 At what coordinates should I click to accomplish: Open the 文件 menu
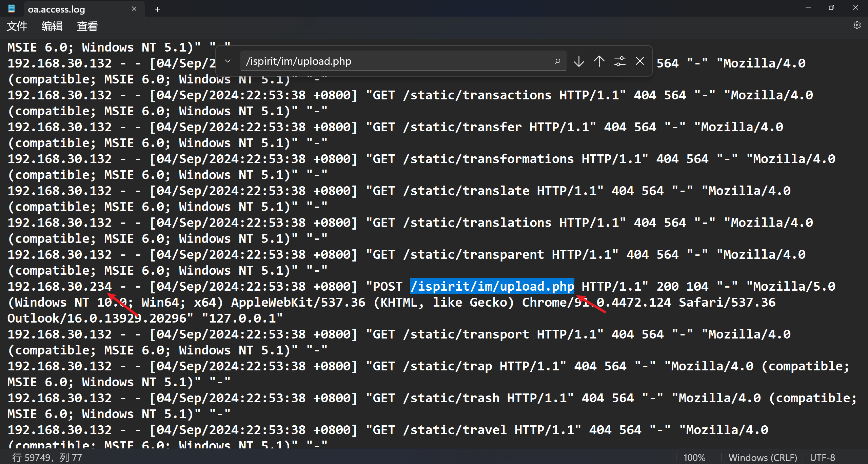[17, 26]
